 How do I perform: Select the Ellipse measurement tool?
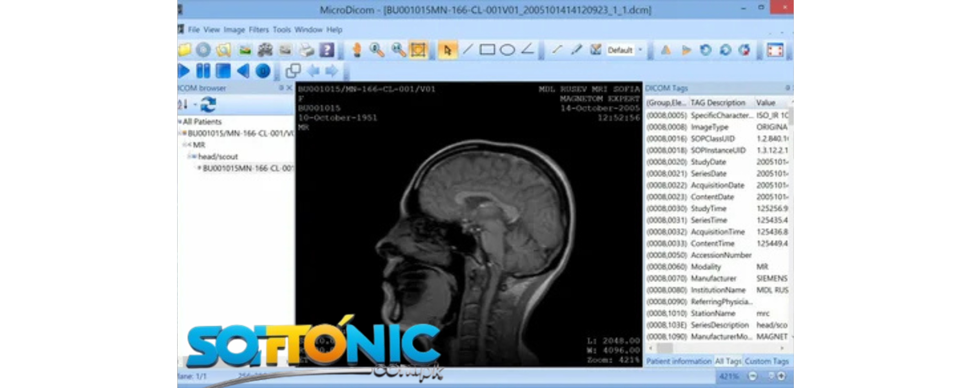pyautogui.click(x=507, y=50)
